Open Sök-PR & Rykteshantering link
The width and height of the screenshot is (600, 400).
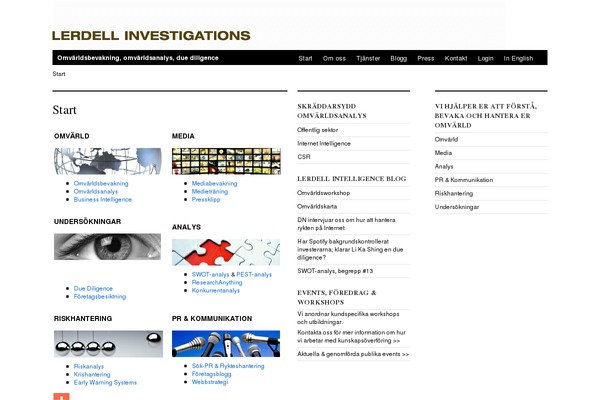pos(228,366)
